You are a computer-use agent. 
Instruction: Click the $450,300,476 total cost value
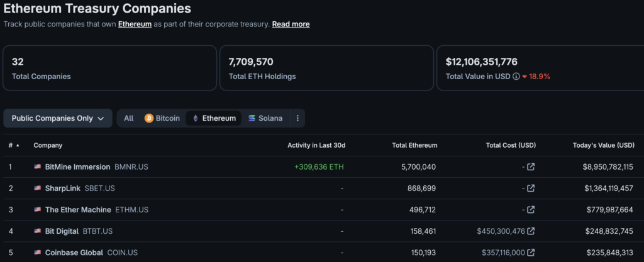pyautogui.click(x=501, y=231)
